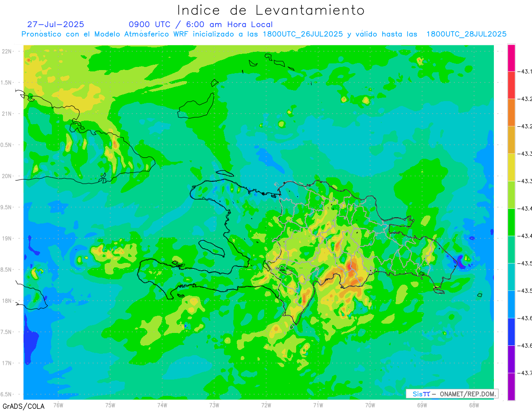Viewport: 532px width, 411px height.
Task: Click the "68W" longitude label
Action: click(x=474, y=405)
